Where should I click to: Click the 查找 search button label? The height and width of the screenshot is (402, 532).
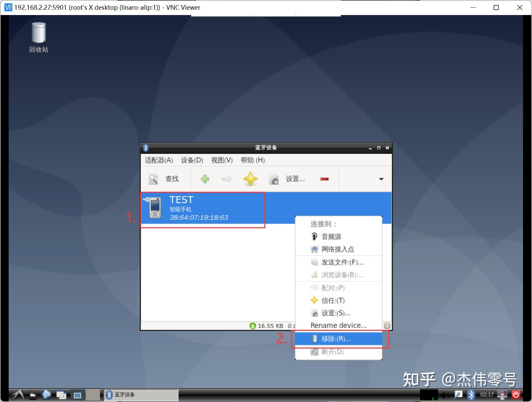(x=172, y=179)
